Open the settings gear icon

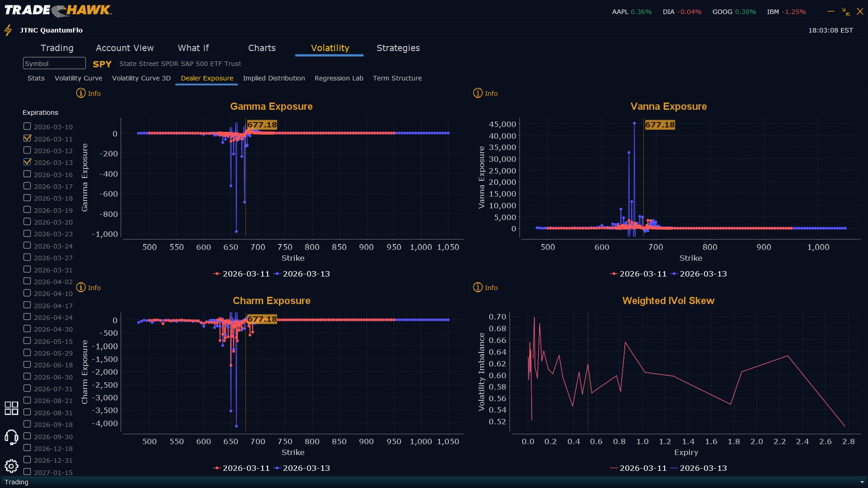coord(11,466)
